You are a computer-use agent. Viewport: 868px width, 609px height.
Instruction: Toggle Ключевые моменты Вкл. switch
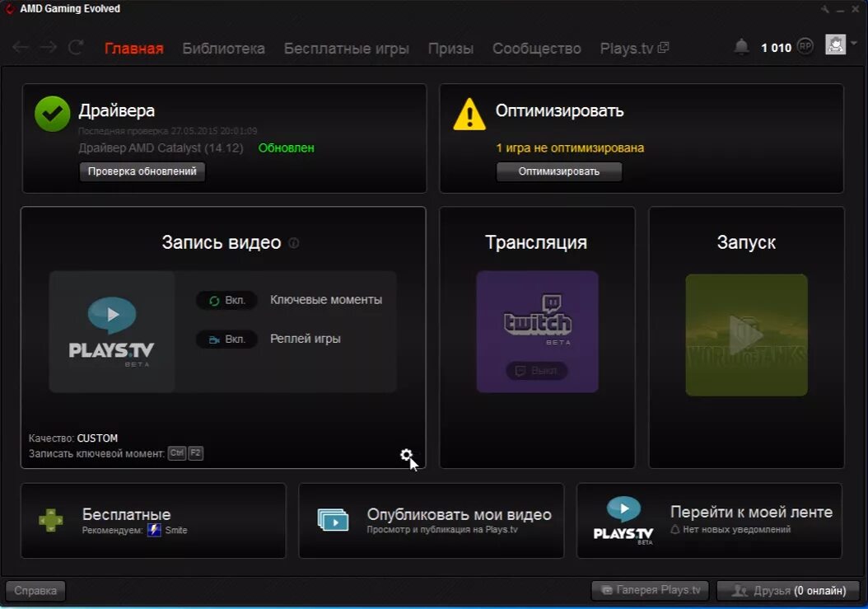pos(226,300)
